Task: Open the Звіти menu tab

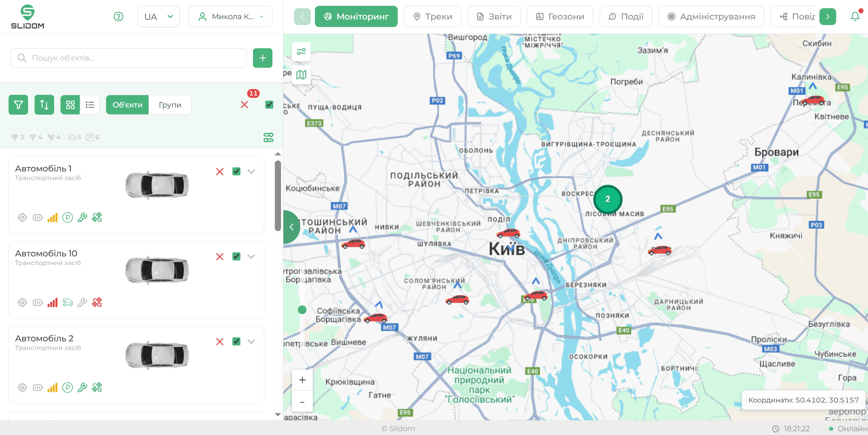Action: coord(494,16)
